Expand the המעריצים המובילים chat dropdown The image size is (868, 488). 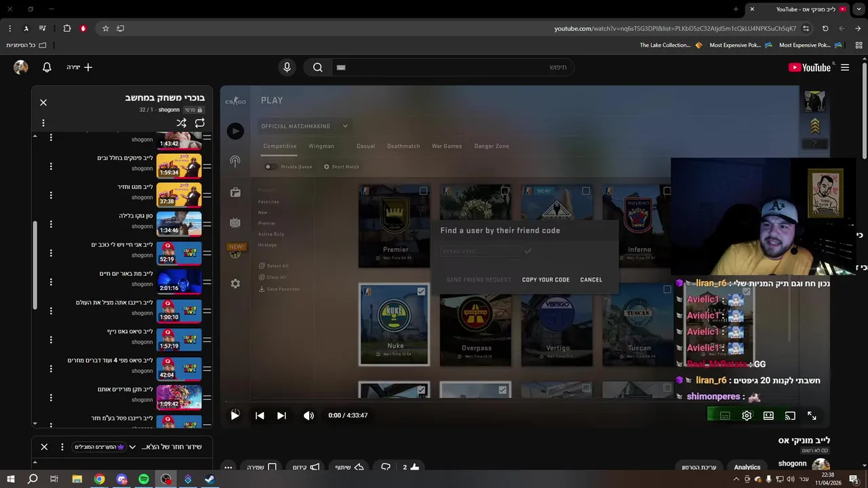132,447
